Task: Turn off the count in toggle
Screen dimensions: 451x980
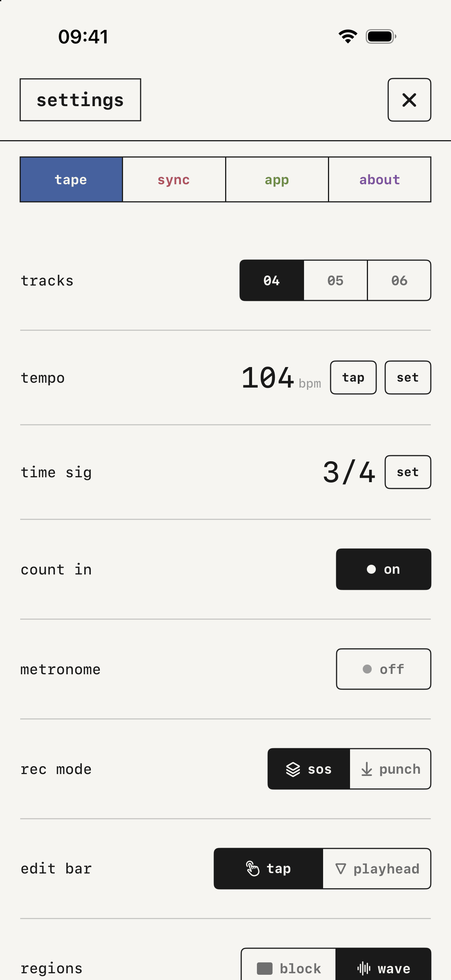Action: (x=383, y=569)
